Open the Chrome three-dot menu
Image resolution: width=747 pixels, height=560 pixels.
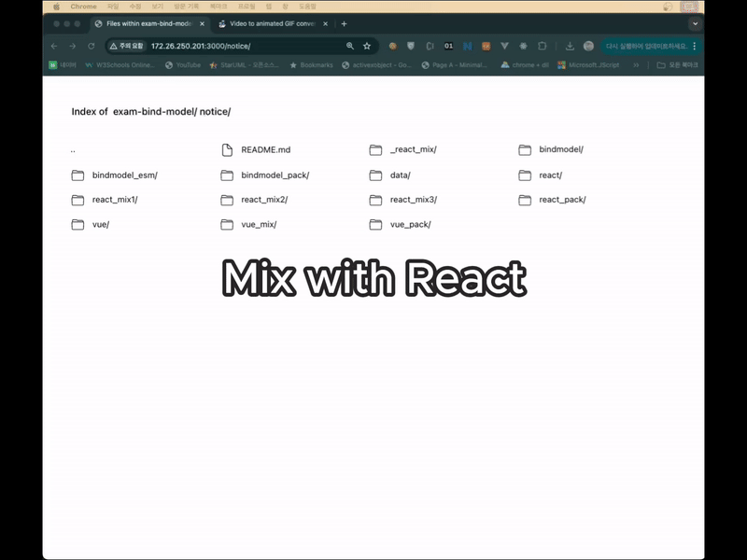pyautogui.click(x=695, y=46)
